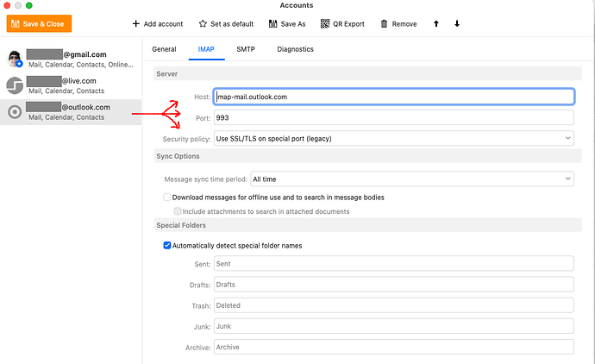Select the @gmail.com account entry
The height and width of the screenshot is (364, 595).
[71, 59]
